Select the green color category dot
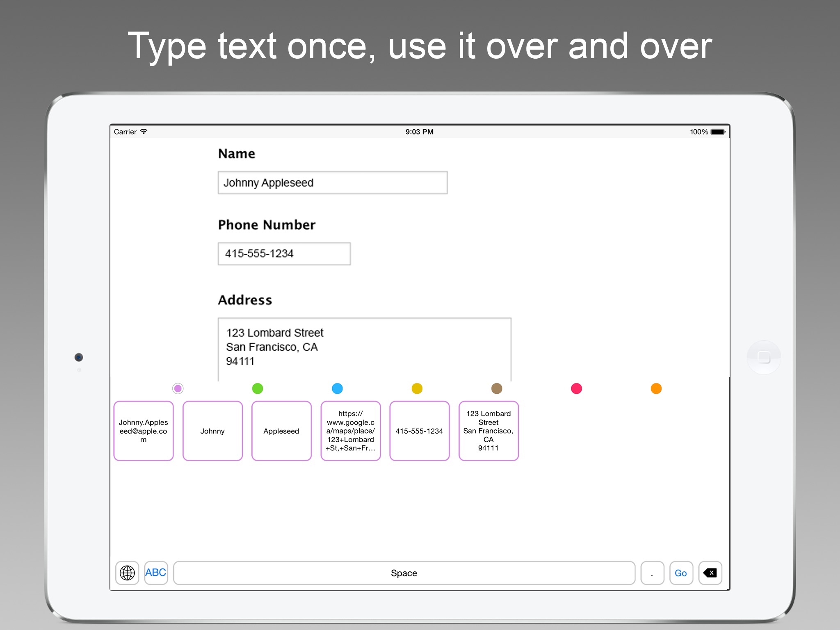The image size is (840, 630). (258, 388)
